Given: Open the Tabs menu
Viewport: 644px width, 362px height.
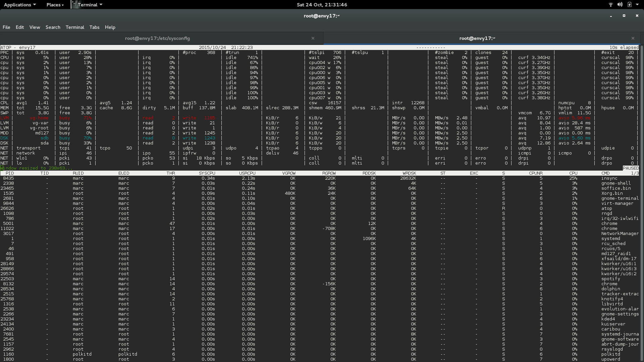Looking at the screenshot, I should (x=94, y=27).
